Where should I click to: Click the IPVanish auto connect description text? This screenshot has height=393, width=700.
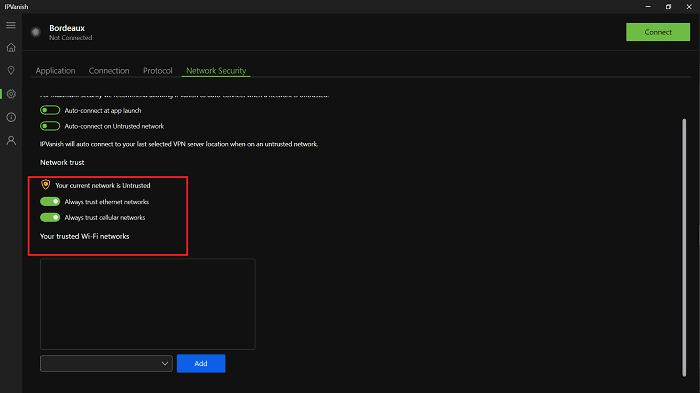coord(179,144)
